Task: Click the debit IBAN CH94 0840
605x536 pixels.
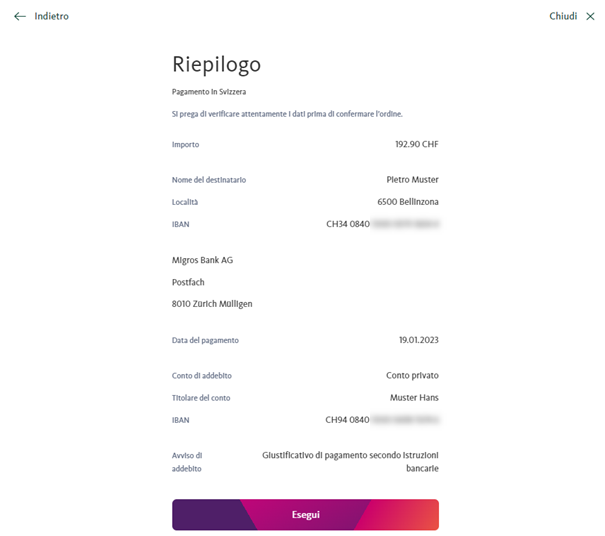Action: (347, 420)
